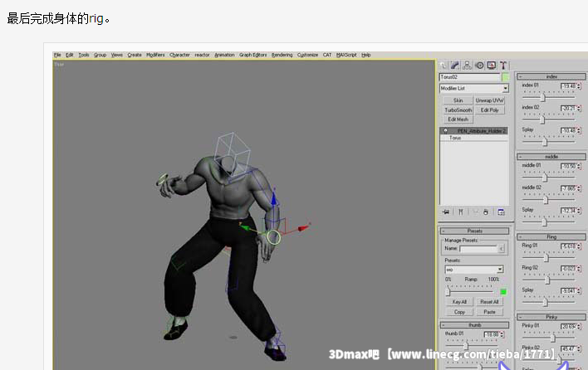Click Configure Modifier Sets icon
The width and height of the screenshot is (588, 370).
pyautogui.click(x=501, y=212)
